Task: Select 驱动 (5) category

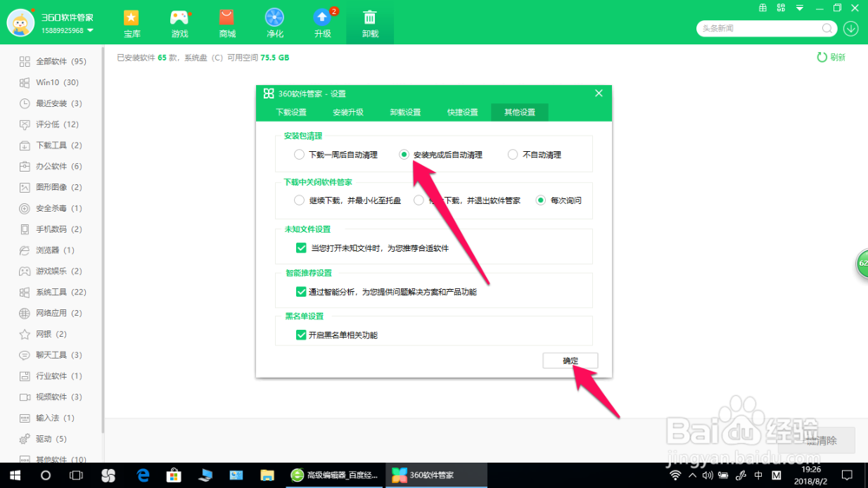Action: coord(43,439)
